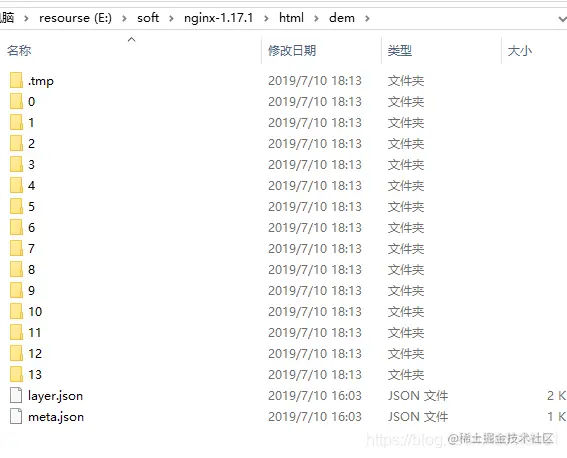
Task: Click 文件夹 type in .tmp row
Action: [406, 81]
